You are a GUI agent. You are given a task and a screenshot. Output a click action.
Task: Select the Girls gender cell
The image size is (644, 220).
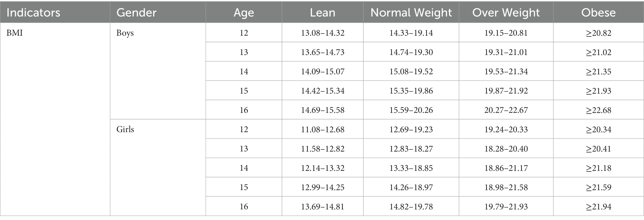[x=125, y=129]
